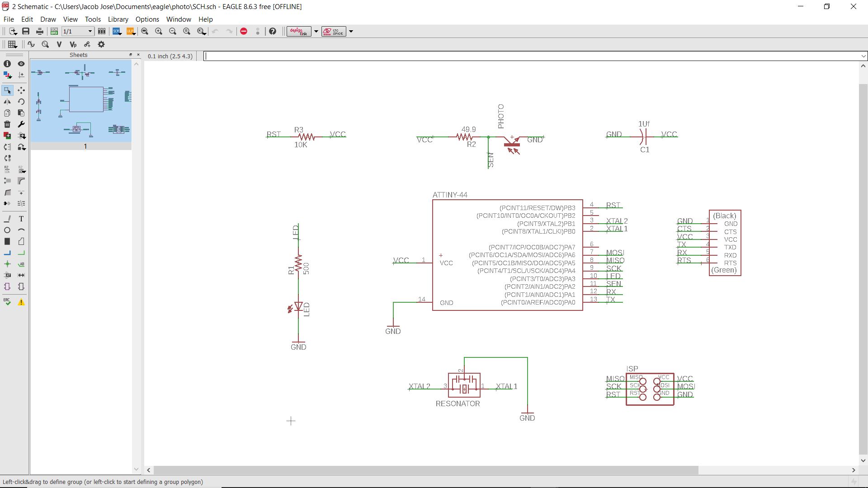Screen dimensions: 868x488
Task: Run ERC check icon
Action: point(7,302)
